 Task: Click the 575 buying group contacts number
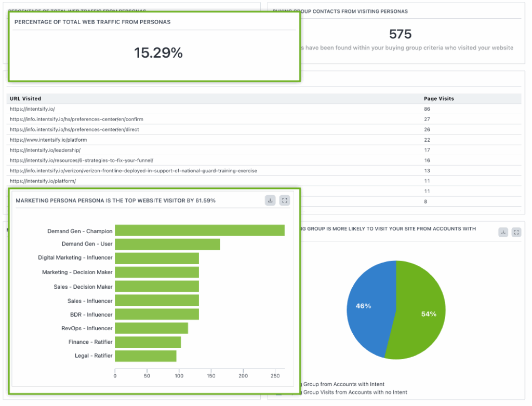pos(400,34)
